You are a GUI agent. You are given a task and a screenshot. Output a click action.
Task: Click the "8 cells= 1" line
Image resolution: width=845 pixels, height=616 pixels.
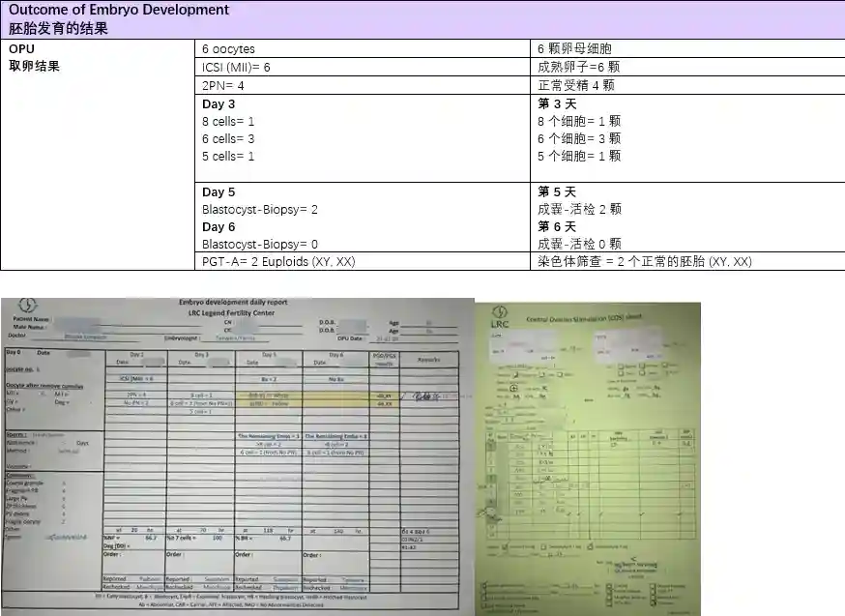228,122
